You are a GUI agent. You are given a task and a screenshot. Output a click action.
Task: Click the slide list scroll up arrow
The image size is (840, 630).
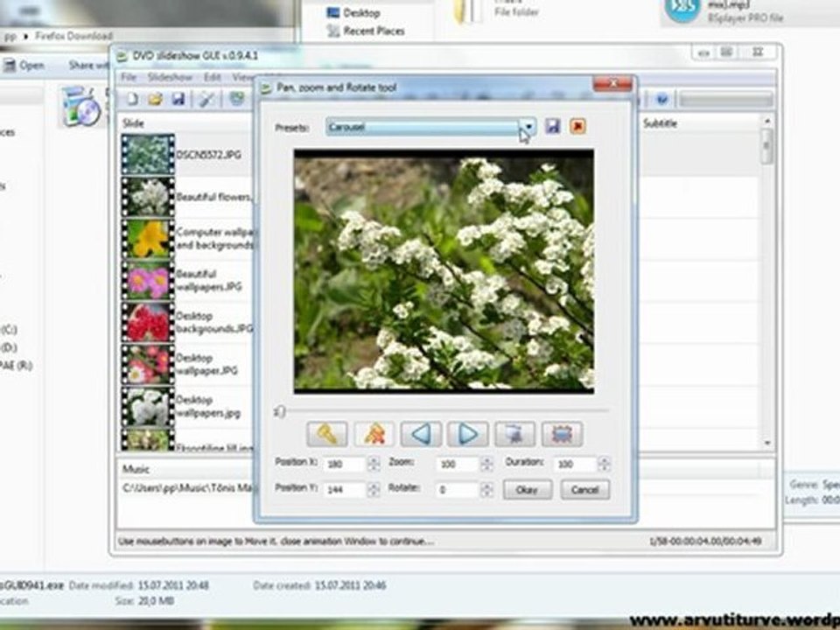point(767,121)
